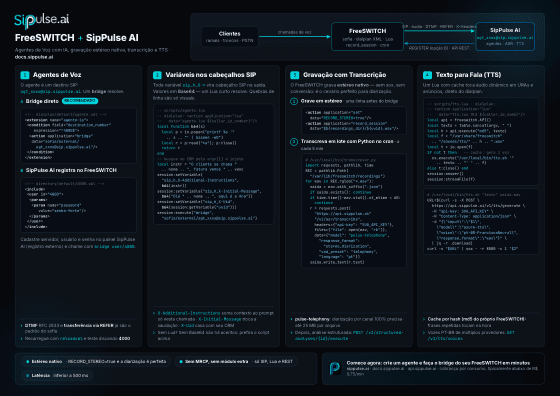Click "Transcreva em lote com Python no cron"
This screenshot has width=560, height=396.
[x=347, y=141]
